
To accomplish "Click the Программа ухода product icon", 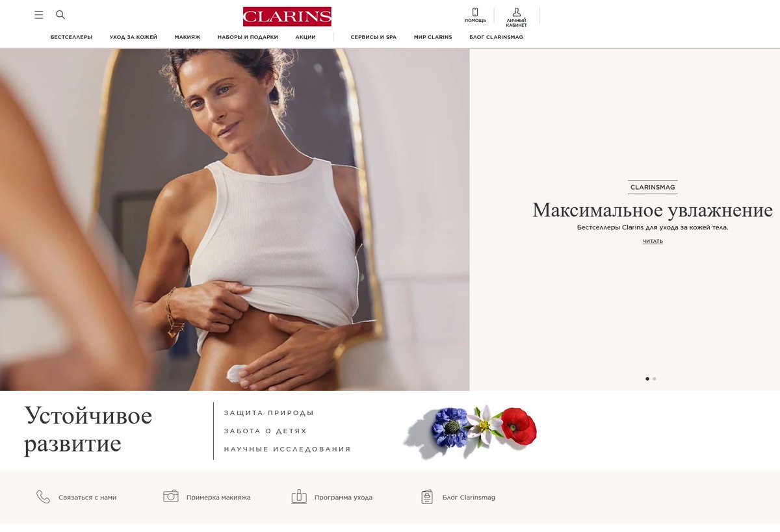I will pyautogui.click(x=299, y=496).
